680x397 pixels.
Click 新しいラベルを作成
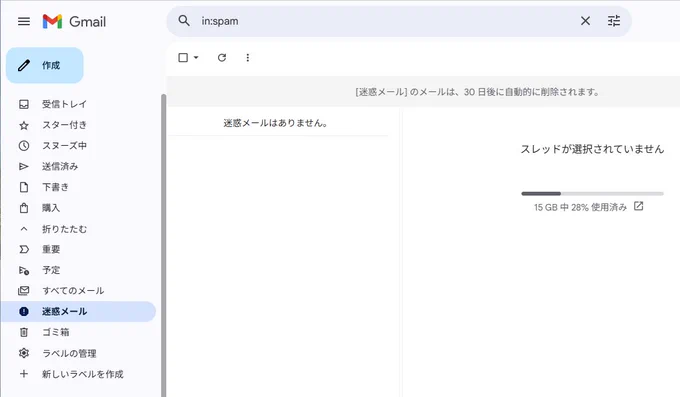coord(82,374)
